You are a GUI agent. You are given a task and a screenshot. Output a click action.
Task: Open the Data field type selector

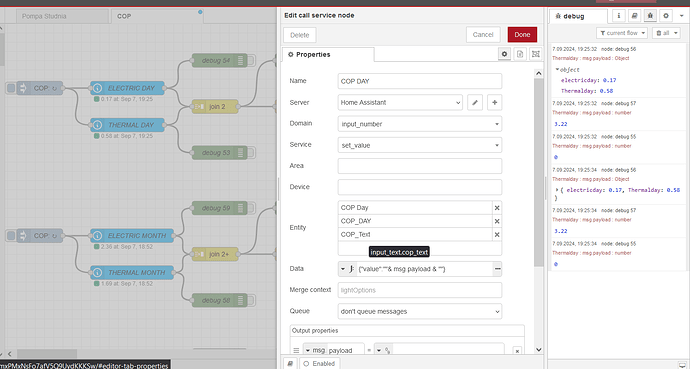click(x=348, y=269)
